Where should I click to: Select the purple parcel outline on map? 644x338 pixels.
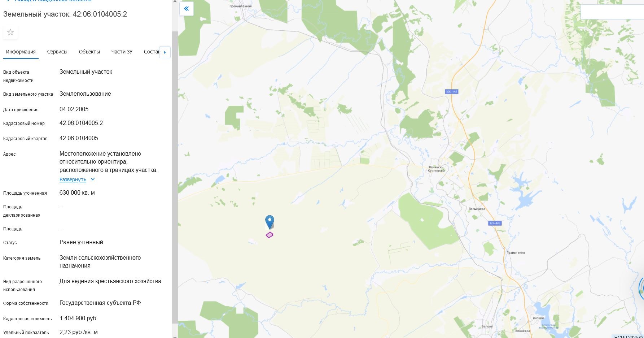tap(270, 235)
